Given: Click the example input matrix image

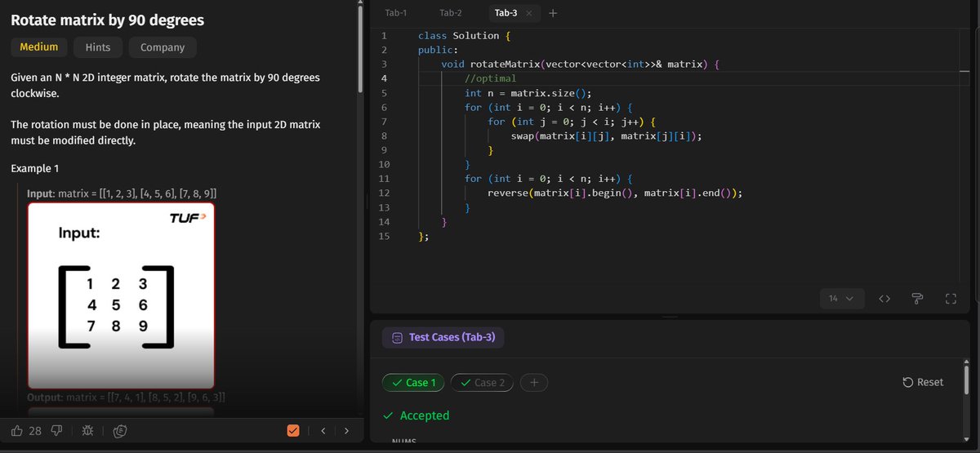Looking at the screenshot, I should pos(121,295).
